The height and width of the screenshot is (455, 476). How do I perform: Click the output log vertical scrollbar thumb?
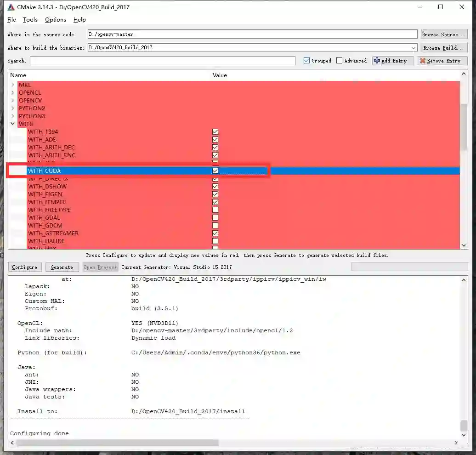[x=464, y=426]
